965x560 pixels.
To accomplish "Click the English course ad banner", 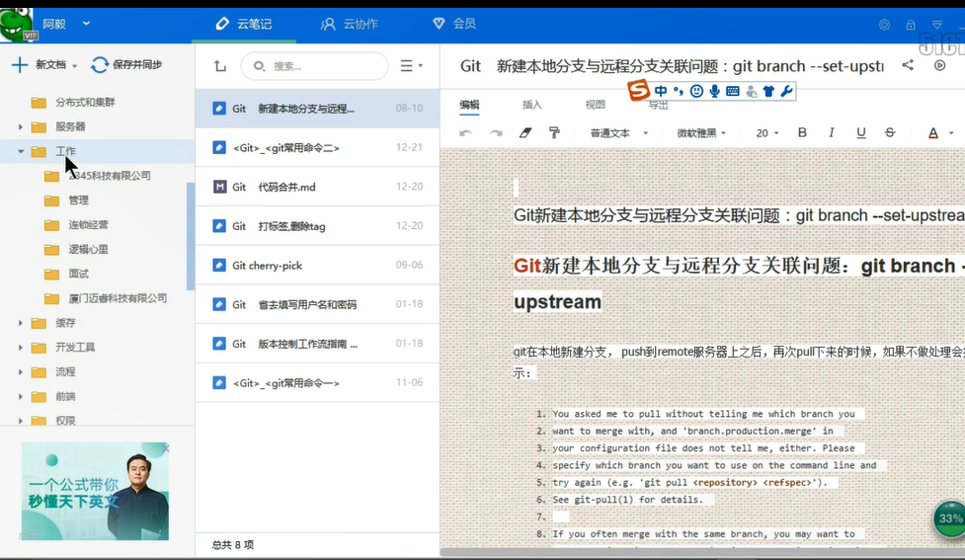I will (95, 491).
